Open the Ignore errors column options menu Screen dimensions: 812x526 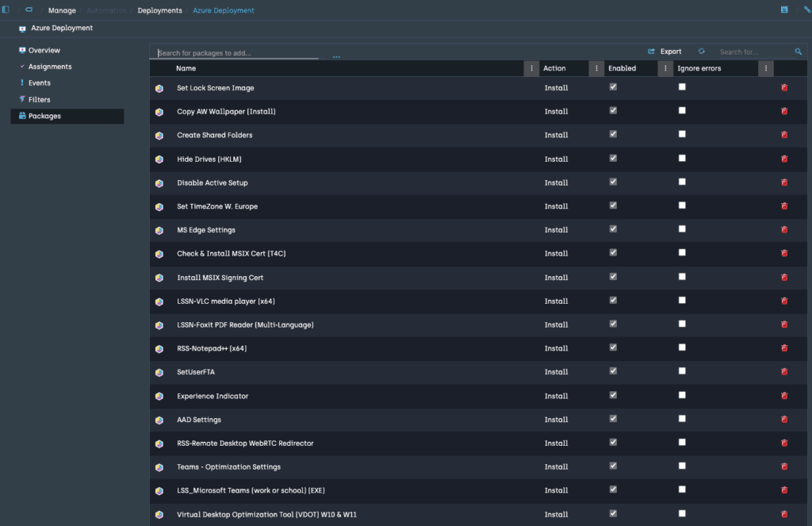tap(765, 69)
